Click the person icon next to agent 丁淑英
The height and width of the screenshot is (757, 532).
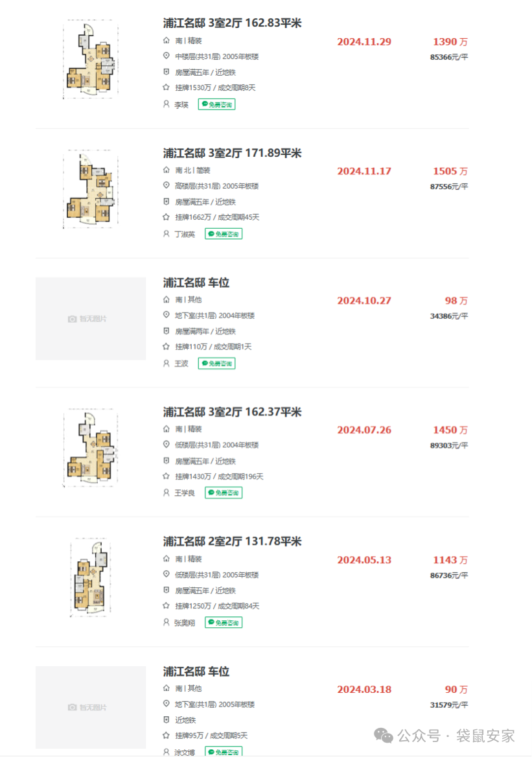(167, 234)
